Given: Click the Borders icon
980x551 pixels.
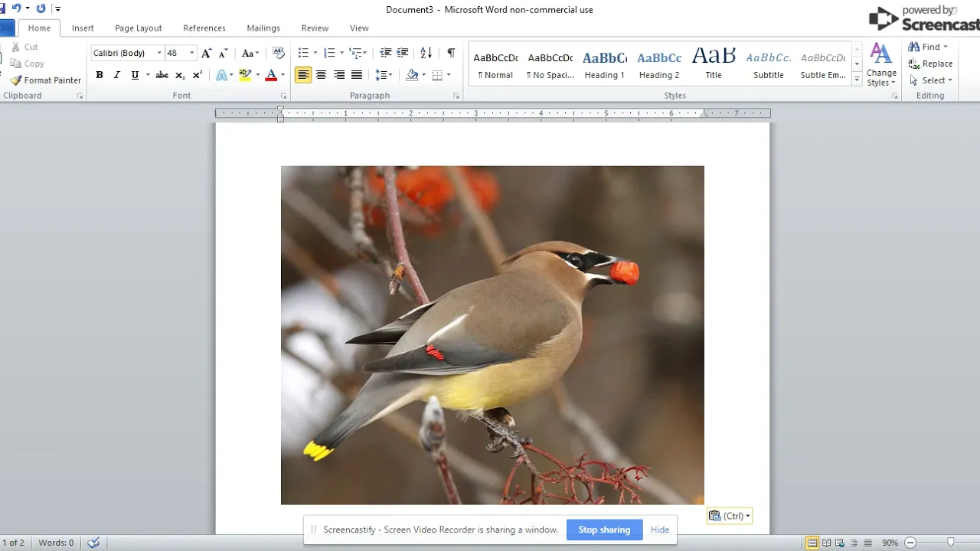Looking at the screenshot, I should click(437, 75).
